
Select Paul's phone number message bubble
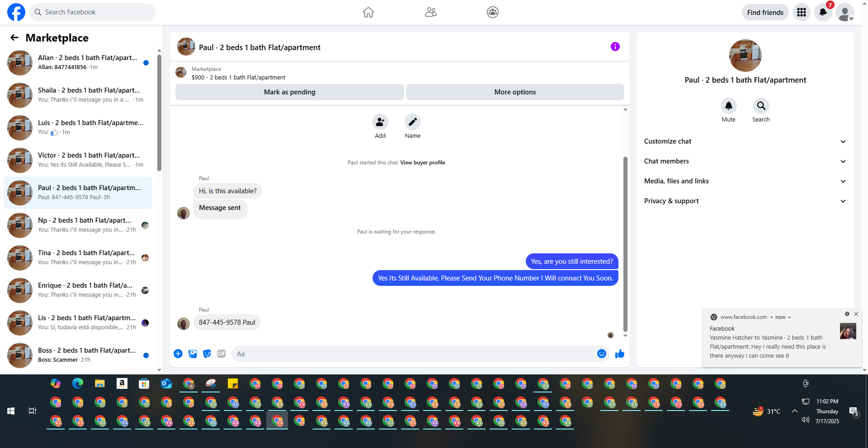pyautogui.click(x=227, y=322)
